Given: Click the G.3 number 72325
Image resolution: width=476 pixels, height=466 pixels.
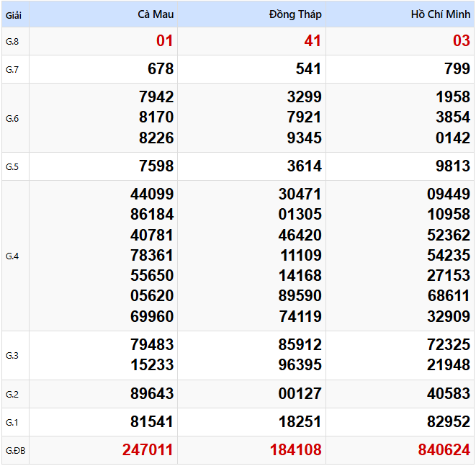Looking at the screenshot, I should pos(449,344).
